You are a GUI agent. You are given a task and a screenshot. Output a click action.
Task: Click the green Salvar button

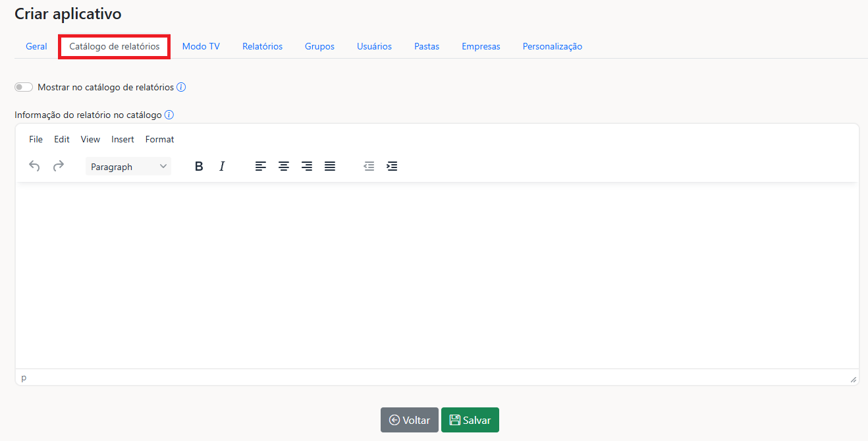click(470, 420)
